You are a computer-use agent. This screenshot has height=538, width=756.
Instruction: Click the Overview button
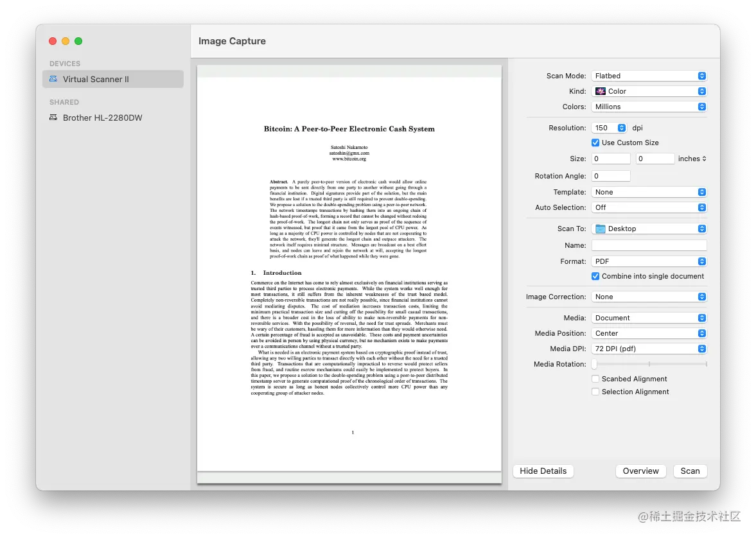641,471
